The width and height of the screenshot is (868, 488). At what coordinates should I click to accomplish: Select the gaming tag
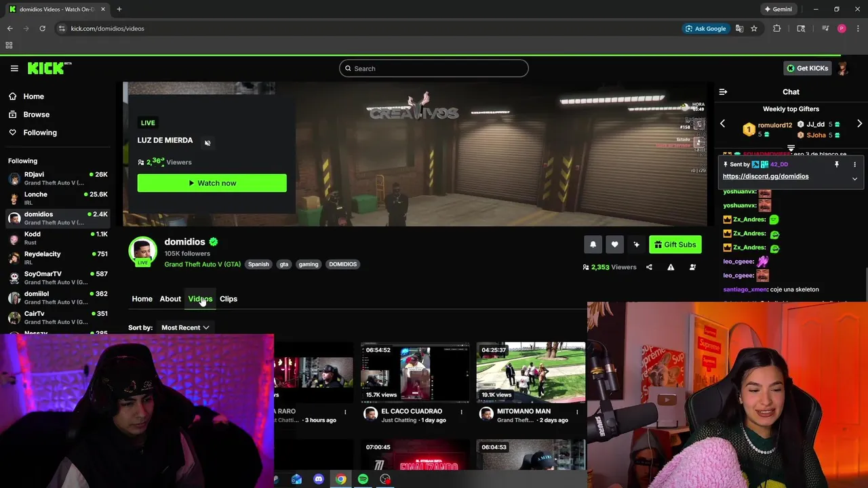[x=309, y=264]
